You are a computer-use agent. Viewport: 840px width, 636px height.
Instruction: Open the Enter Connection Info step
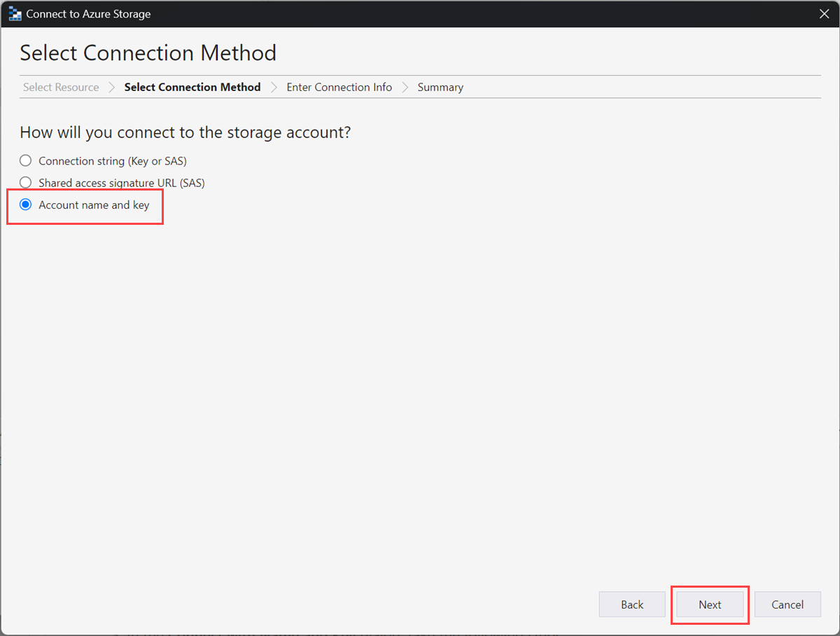(x=339, y=87)
